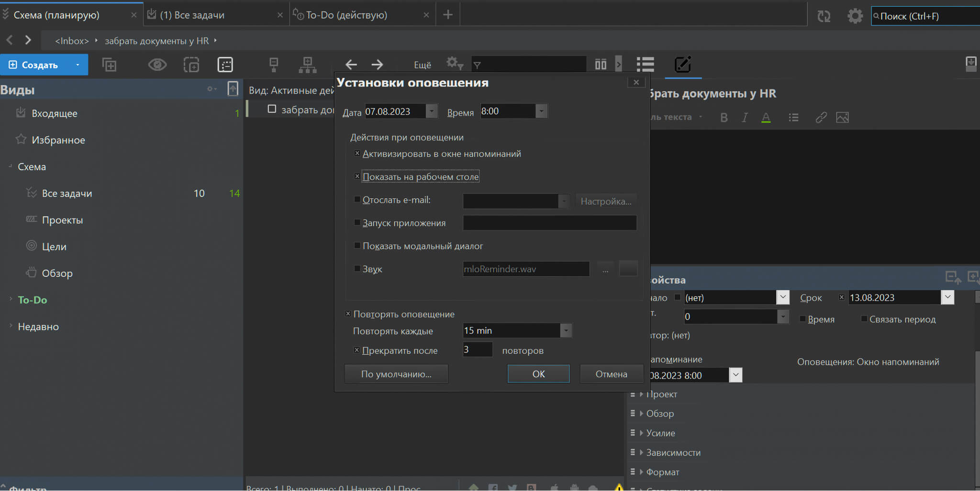980x491 pixels.
Task: Switch to the list properties icon
Action: (x=645, y=64)
